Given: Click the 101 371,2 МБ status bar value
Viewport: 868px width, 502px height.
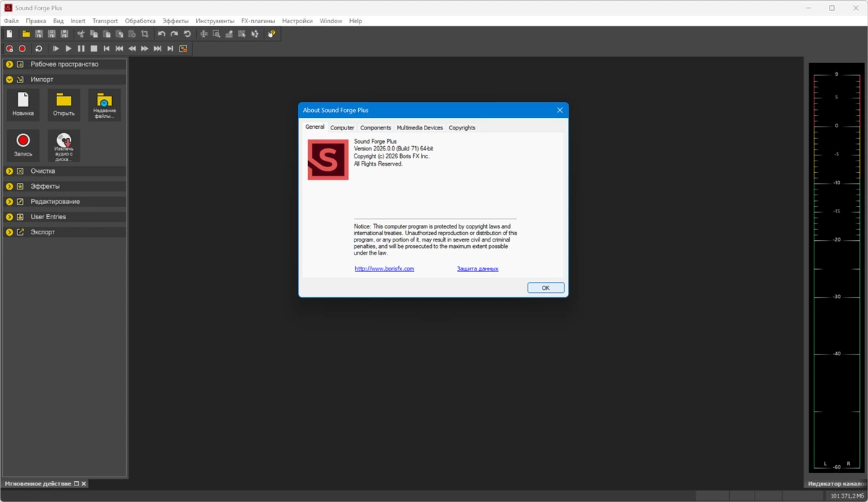Looking at the screenshot, I should click(x=847, y=495).
